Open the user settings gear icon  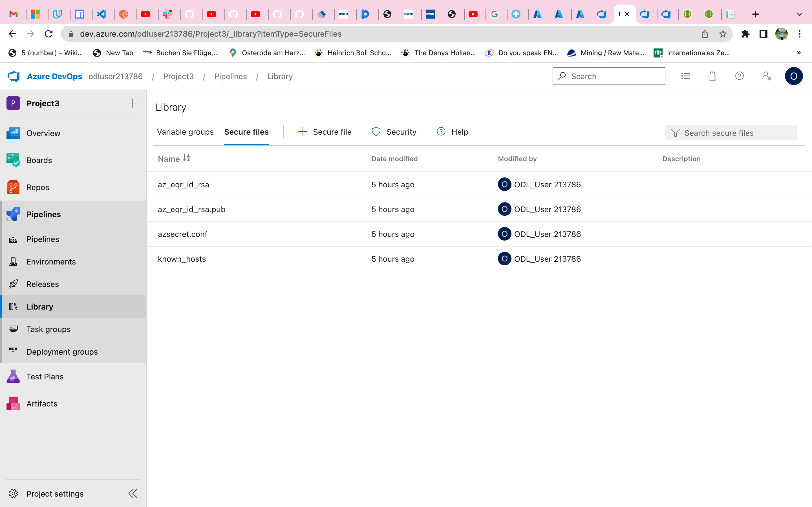point(767,76)
